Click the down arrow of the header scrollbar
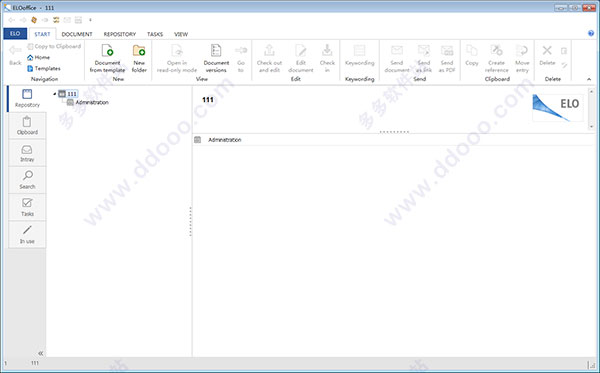This screenshot has height=373, width=600. (x=591, y=127)
